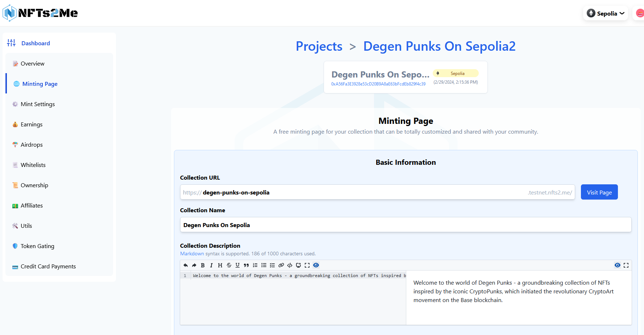Expand the wallet account menu avatar
Screen dimensions: 644x335
(x=640, y=13)
